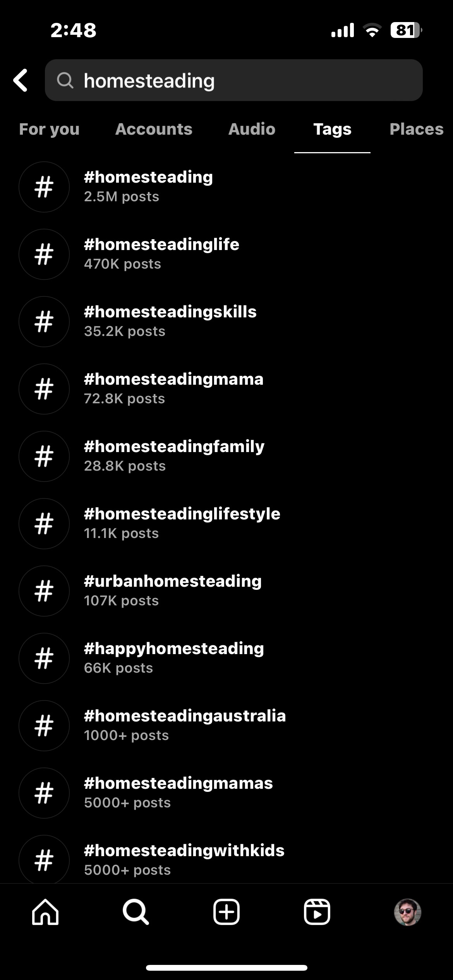453x980 pixels.
Task: Tap hashtag icon next to #urbanhomesteading
Action: pyautogui.click(x=44, y=591)
